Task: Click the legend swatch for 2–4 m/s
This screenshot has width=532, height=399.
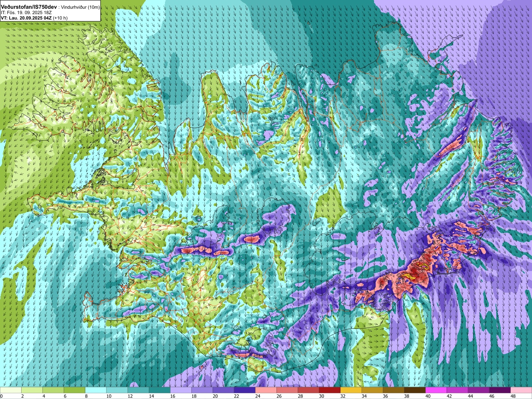Action: coord(32,390)
